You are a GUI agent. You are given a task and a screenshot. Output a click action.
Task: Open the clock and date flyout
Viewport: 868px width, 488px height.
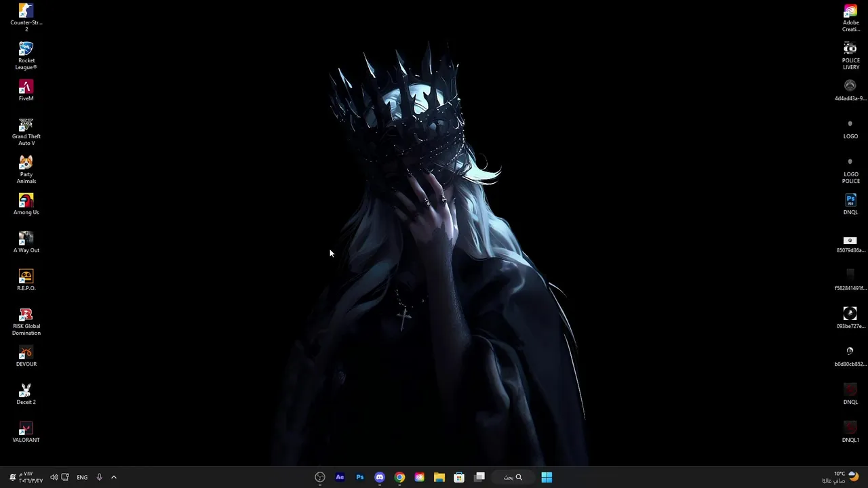click(x=31, y=477)
